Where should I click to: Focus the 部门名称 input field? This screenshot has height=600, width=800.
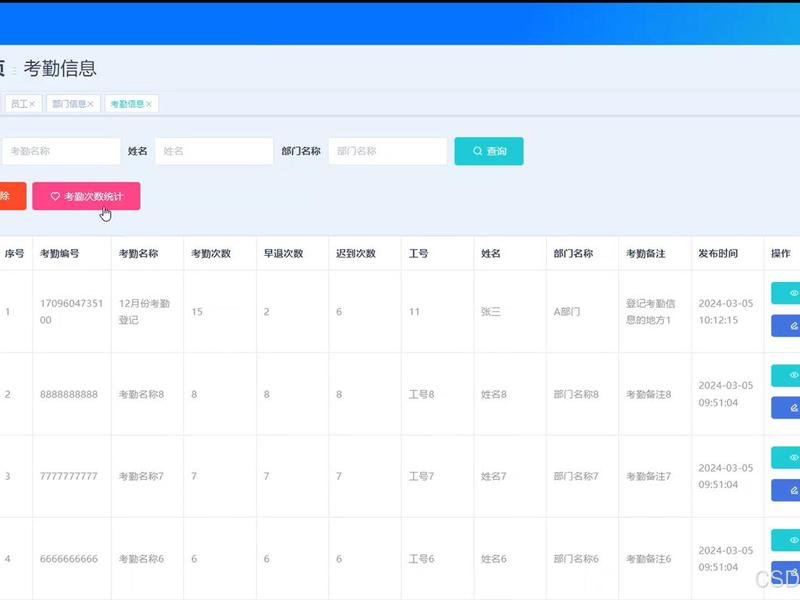coord(388,151)
